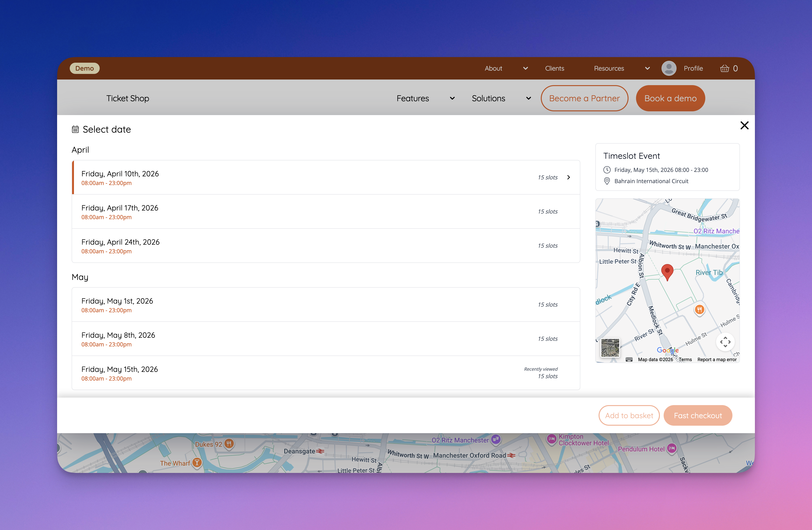This screenshot has height=530, width=812.
Task: Toggle fullscreen view on the map
Action: [x=725, y=342]
